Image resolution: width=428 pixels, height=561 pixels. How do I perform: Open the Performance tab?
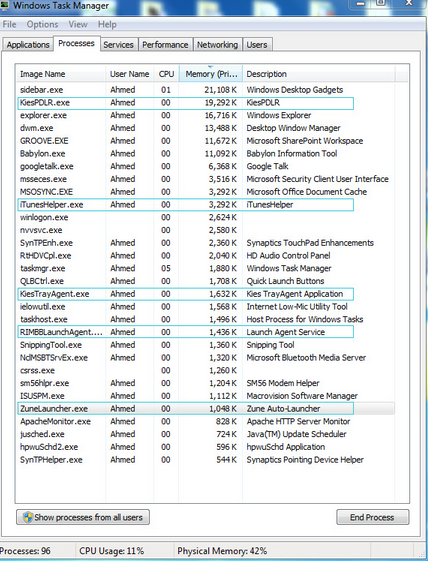pos(165,45)
